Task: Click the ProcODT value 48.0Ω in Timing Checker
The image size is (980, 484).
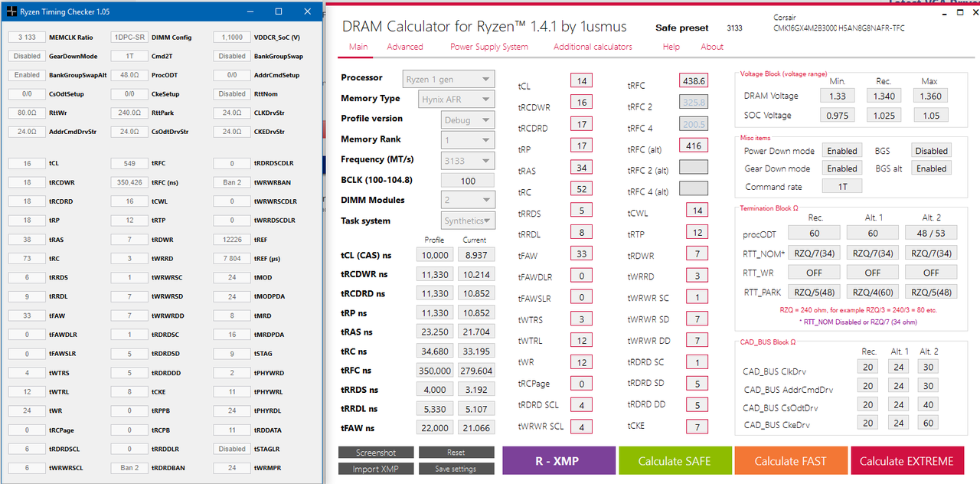Action: pyautogui.click(x=129, y=75)
